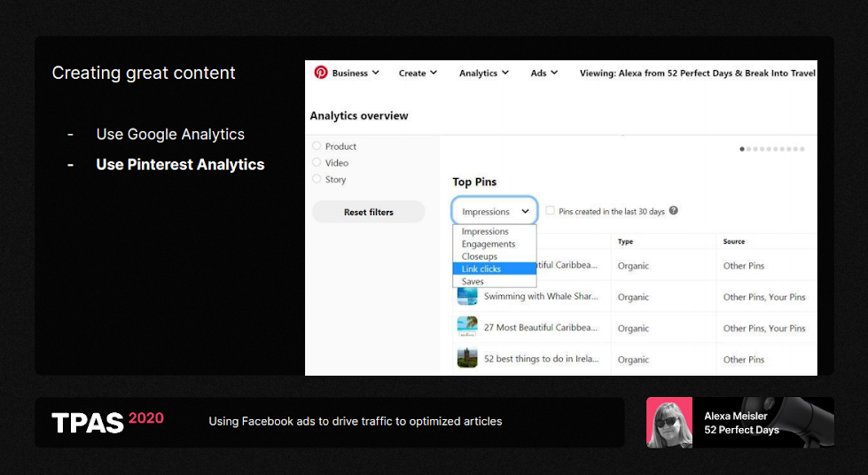
Task: Select the Video radio button
Action: (x=317, y=163)
